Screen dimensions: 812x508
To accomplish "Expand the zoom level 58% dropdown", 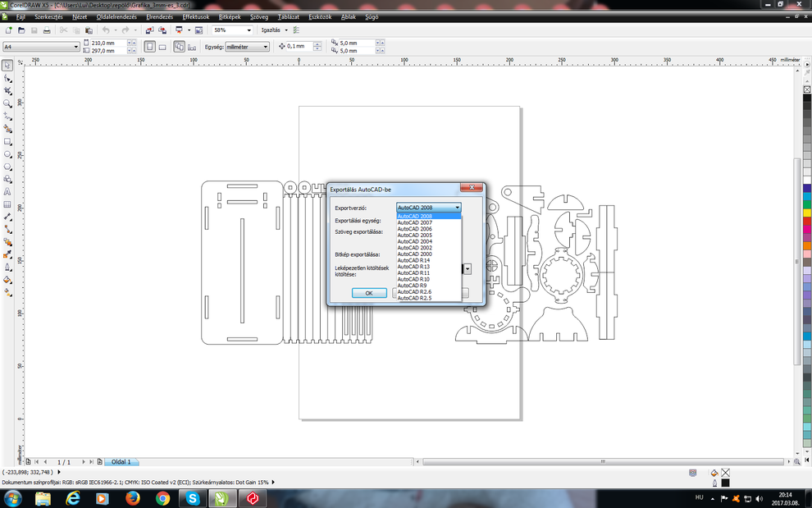I will click(x=249, y=30).
